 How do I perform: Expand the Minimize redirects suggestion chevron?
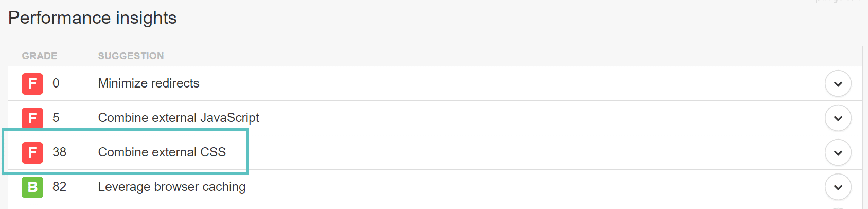click(x=838, y=83)
